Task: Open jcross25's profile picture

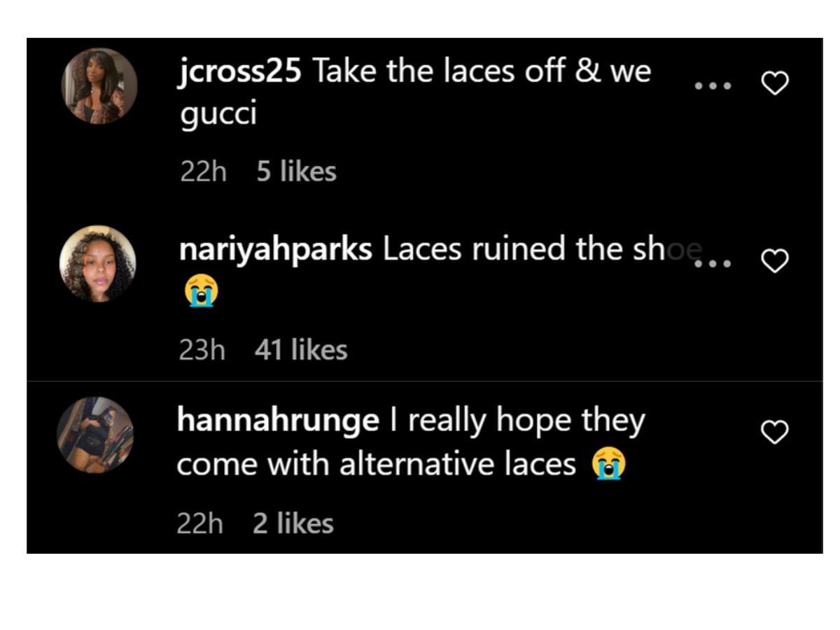Action: pos(99,86)
